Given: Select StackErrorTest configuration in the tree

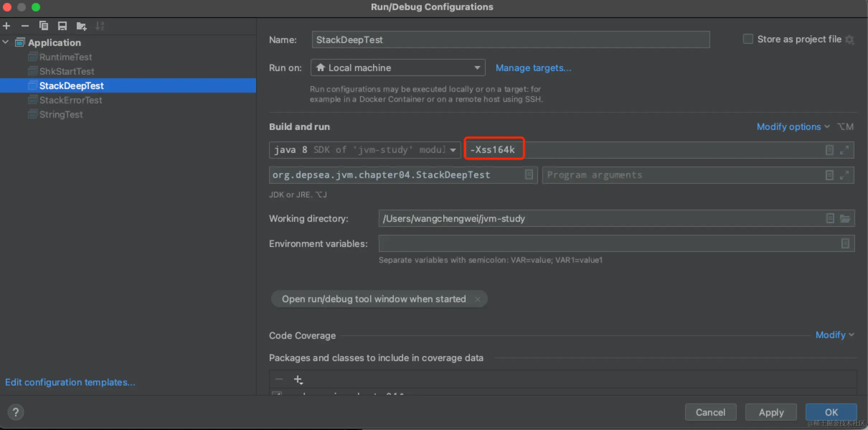Looking at the screenshot, I should tap(71, 100).
